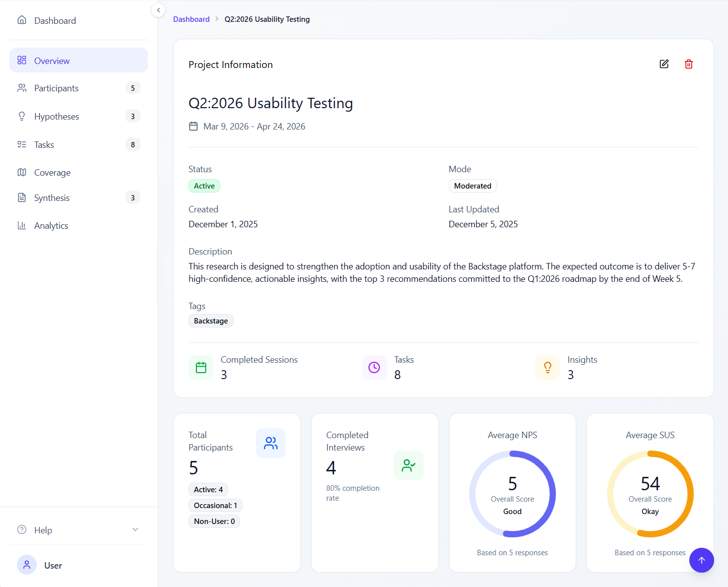Click the purple Tasks clock icon
The height and width of the screenshot is (587, 728).
pos(374,368)
